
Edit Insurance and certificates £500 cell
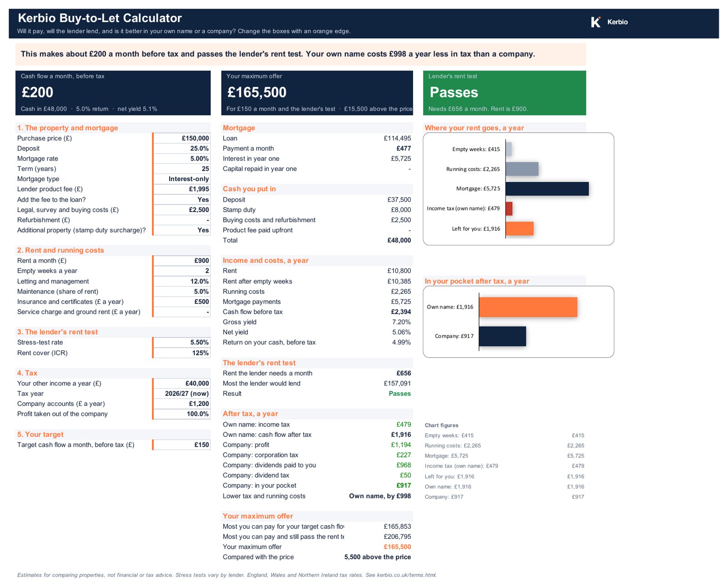tap(182, 302)
